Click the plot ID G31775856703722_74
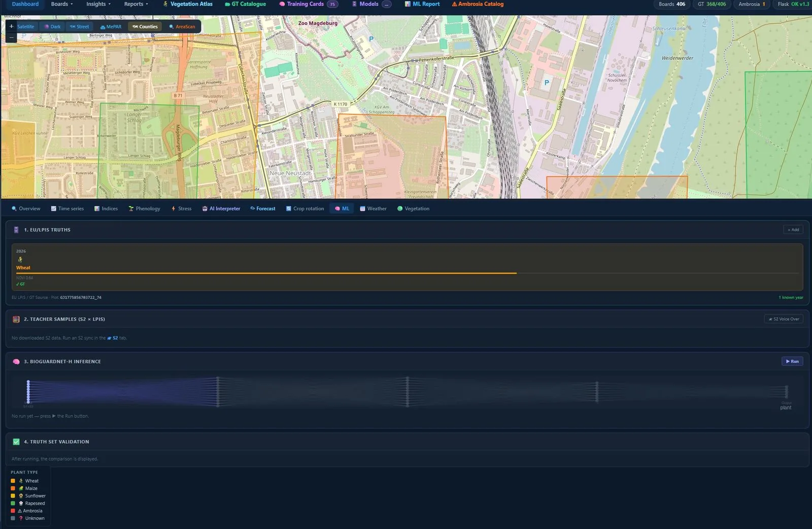Image resolution: width=812 pixels, height=529 pixels. [81, 297]
